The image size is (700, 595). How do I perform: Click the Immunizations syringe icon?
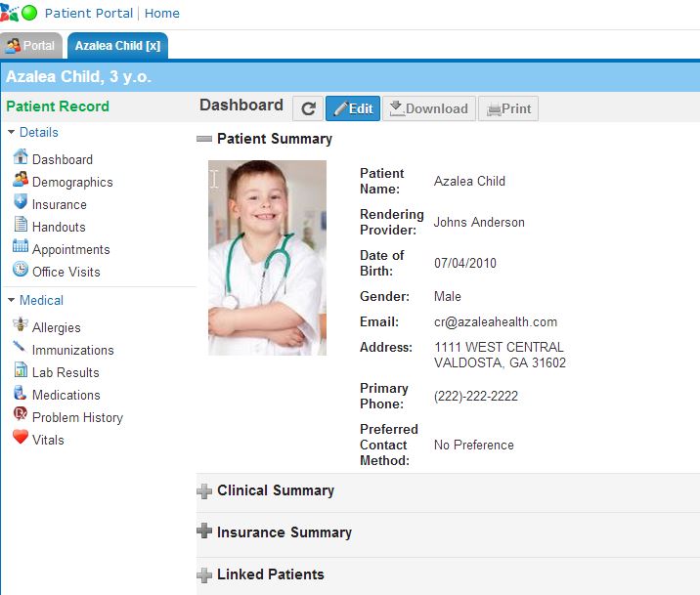pyautogui.click(x=20, y=347)
